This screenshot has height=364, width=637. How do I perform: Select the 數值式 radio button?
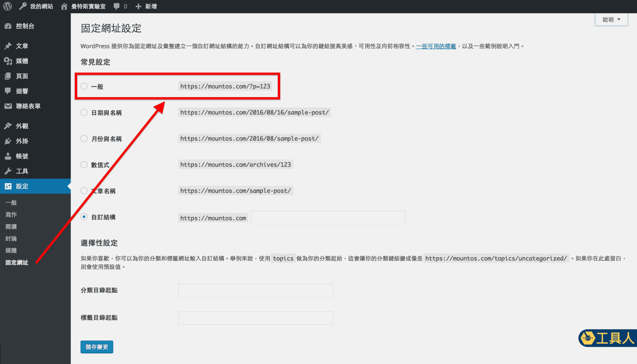click(84, 165)
